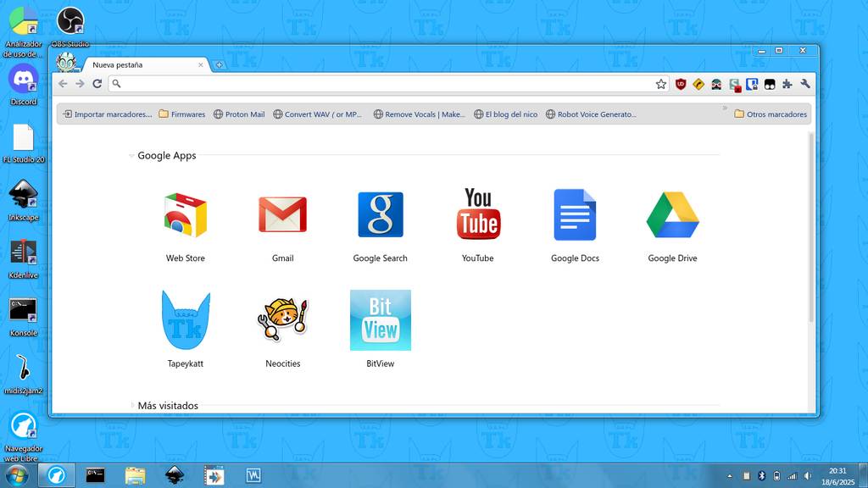Click the yellow road sign extension icon
The height and width of the screenshot is (488, 868).
(698, 84)
